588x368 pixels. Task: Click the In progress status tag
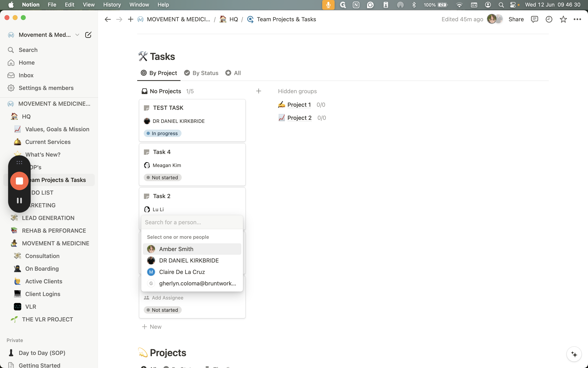(162, 133)
